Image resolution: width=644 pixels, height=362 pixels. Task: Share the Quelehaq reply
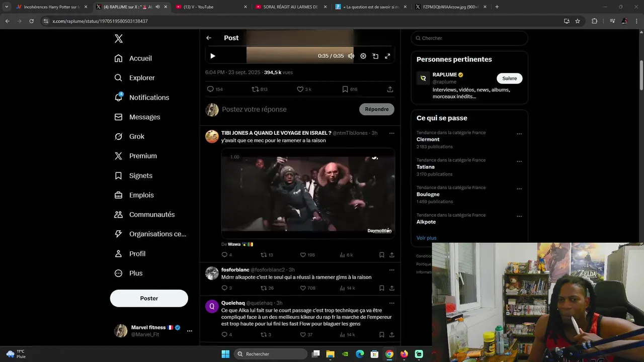click(391, 335)
